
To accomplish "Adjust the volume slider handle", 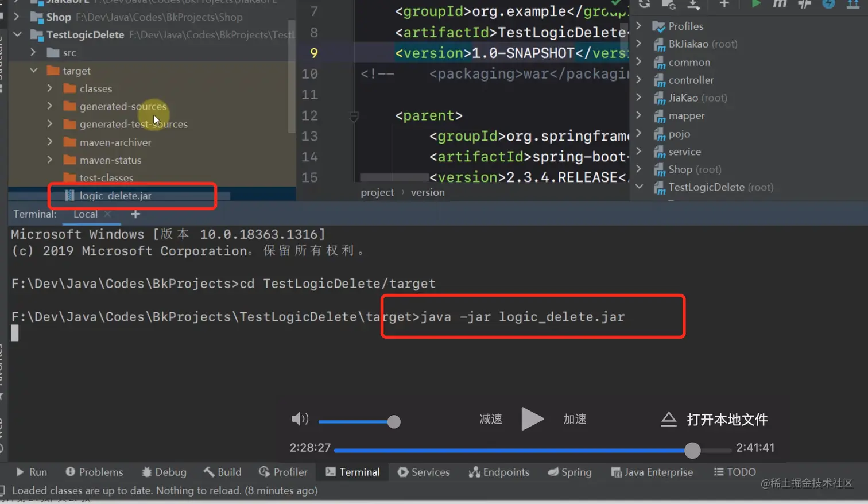I will pyautogui.click(x=394, y=422).
